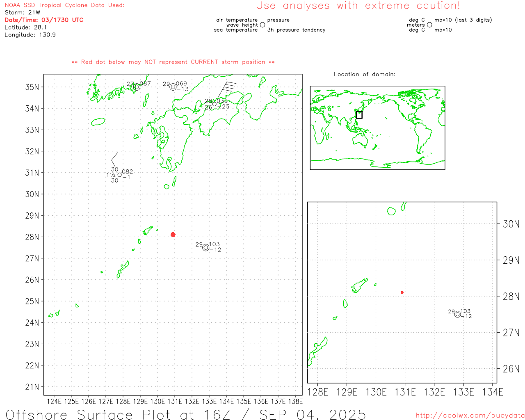The width and height of the screenshot is (525, 420).
Task: Click the 'Longitude: 130.9' line
Action: pos(30,35)
